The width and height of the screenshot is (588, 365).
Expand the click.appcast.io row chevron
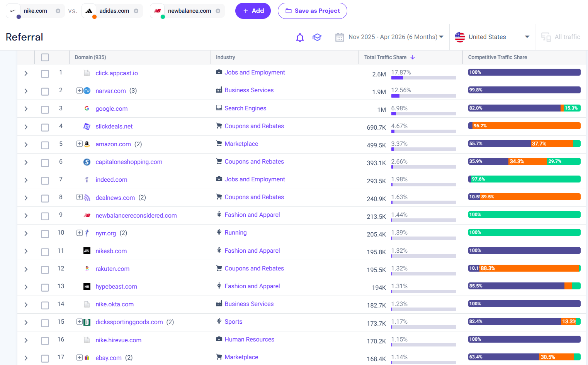coord(26,73)
